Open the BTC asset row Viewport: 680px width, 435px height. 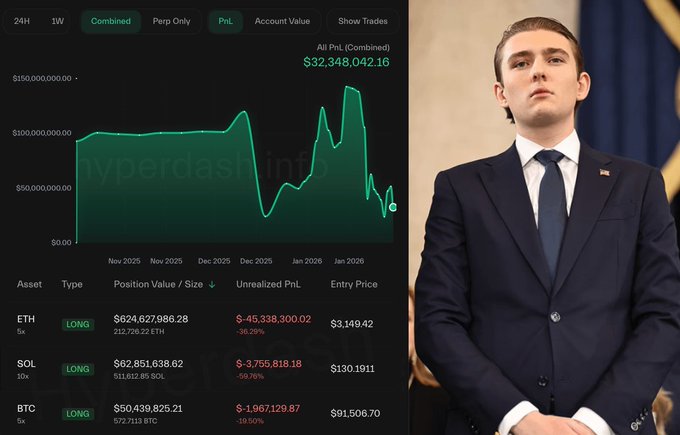(x=204, y=414)
